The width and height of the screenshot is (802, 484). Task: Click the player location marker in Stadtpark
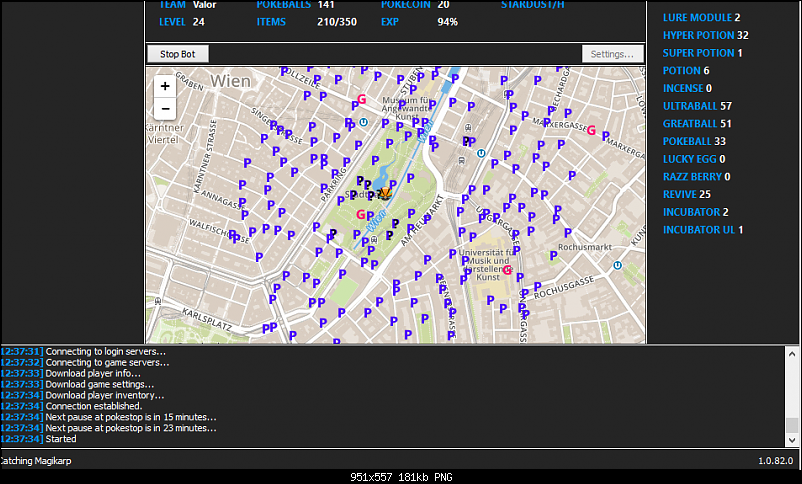(384, 193)
